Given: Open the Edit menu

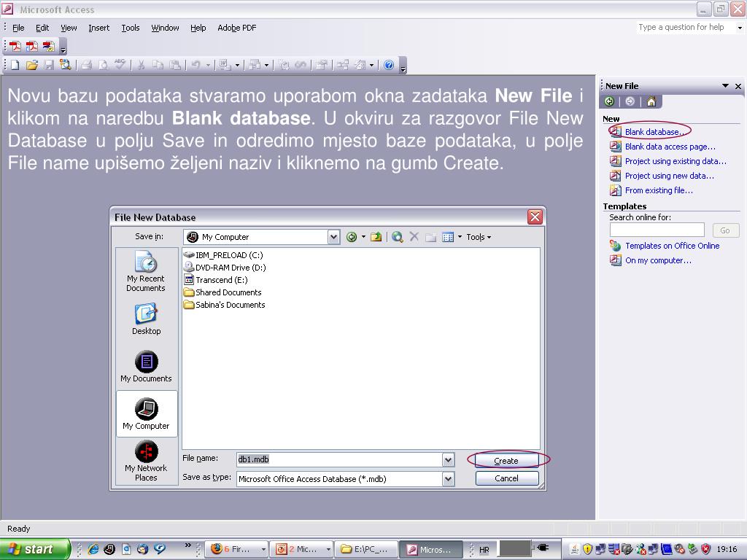Looking at the screenshot, I should pyautogui.click(x=42, y=28).
